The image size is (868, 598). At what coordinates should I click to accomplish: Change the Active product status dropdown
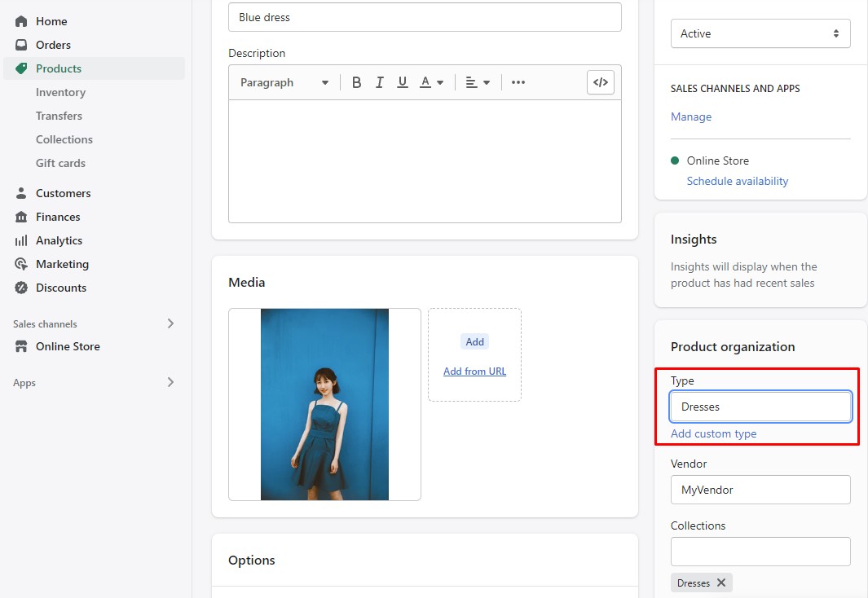(x=760, y=33)
